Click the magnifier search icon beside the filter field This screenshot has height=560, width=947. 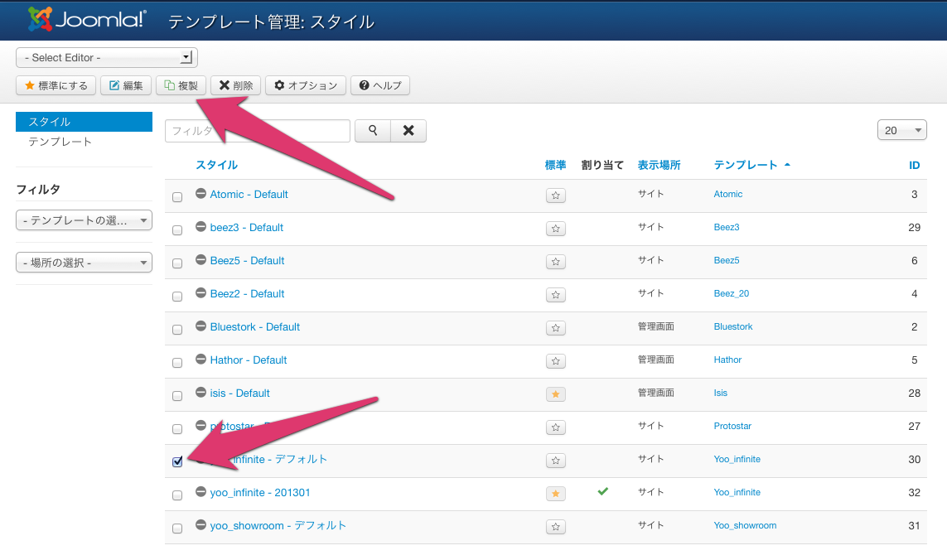click(373, 130)
